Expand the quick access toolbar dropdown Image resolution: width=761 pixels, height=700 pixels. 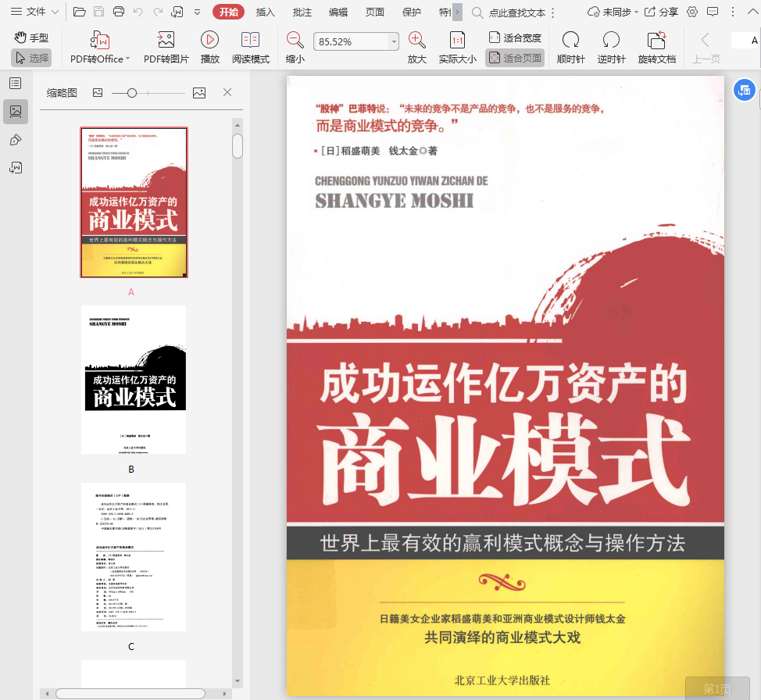tap(197, 12)
